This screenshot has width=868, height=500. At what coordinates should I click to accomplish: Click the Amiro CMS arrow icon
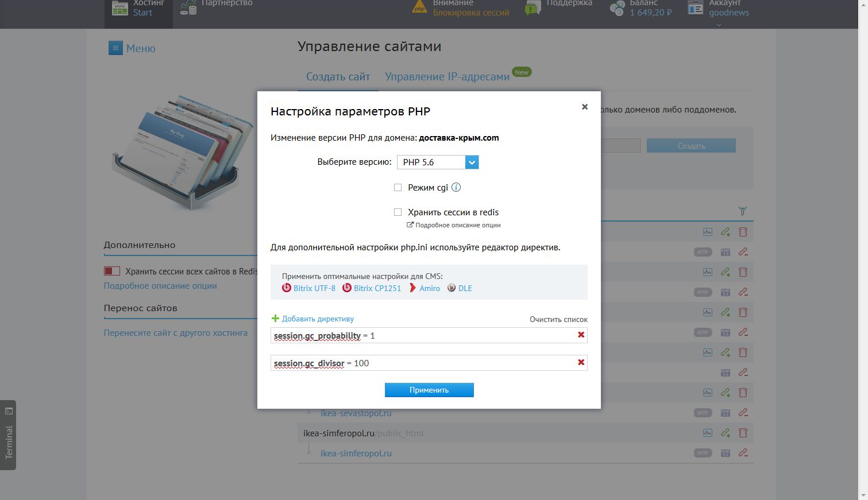[x=412, y=288]
